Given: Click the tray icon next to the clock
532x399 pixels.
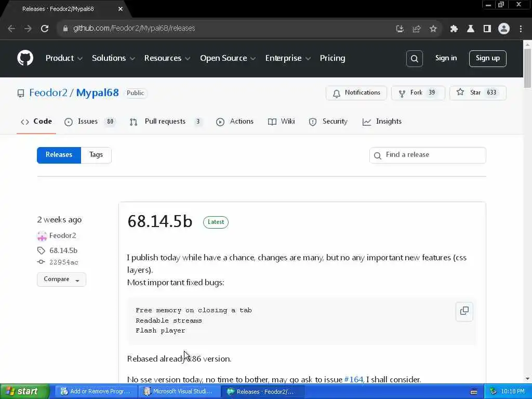Looking at the screenshot, I should pyautogui.click(x=494, y=392).
